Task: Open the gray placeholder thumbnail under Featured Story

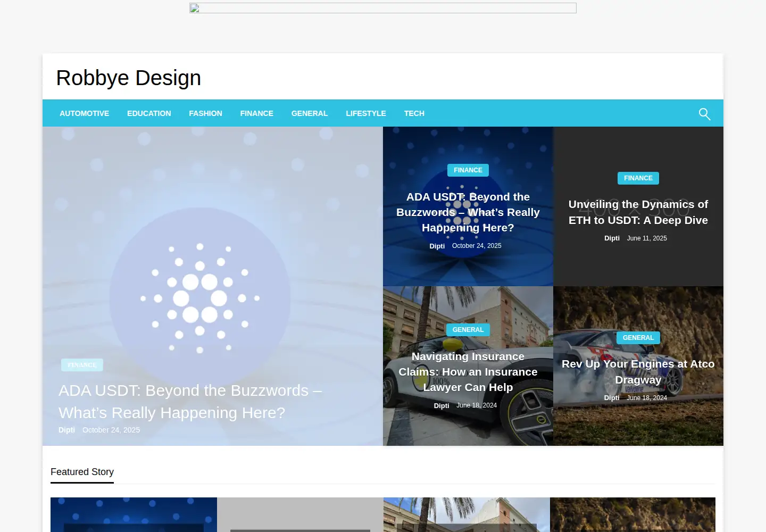Action: click(300, 514)
